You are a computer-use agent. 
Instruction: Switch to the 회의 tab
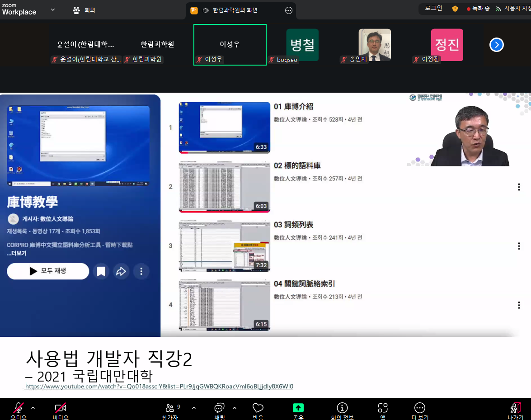tap(84, 10)
